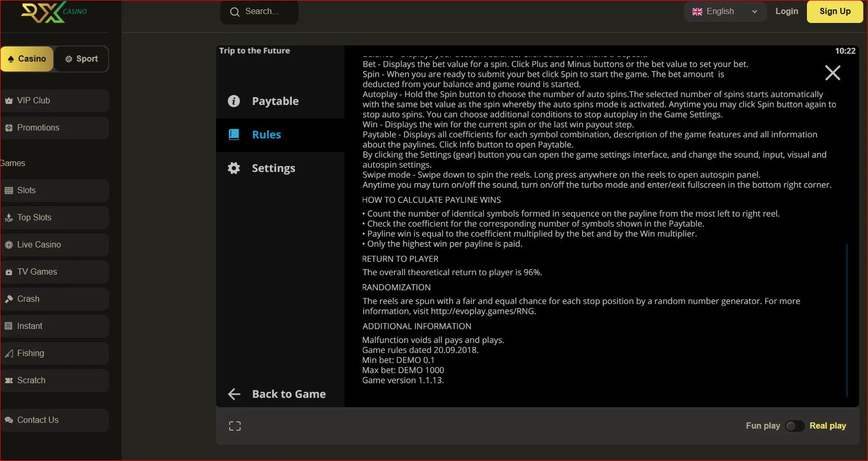Click Back to Game
The image size is (868, 461).
280,394
